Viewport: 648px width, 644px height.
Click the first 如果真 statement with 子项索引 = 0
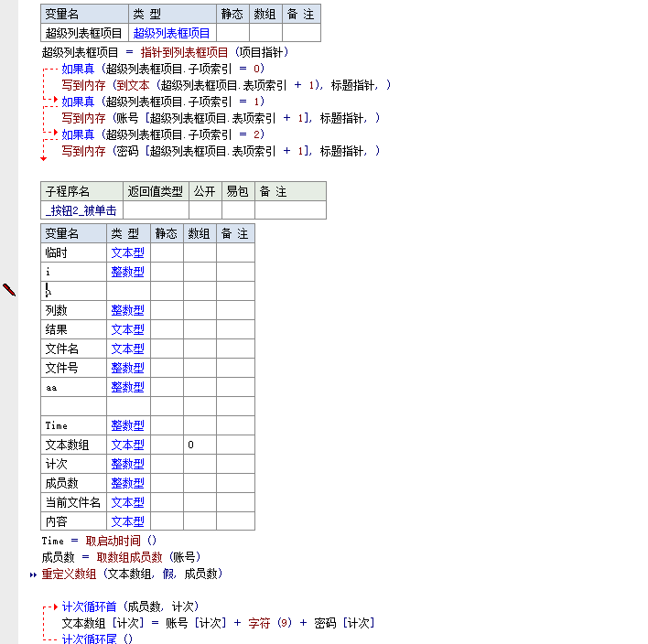point(78,69)
